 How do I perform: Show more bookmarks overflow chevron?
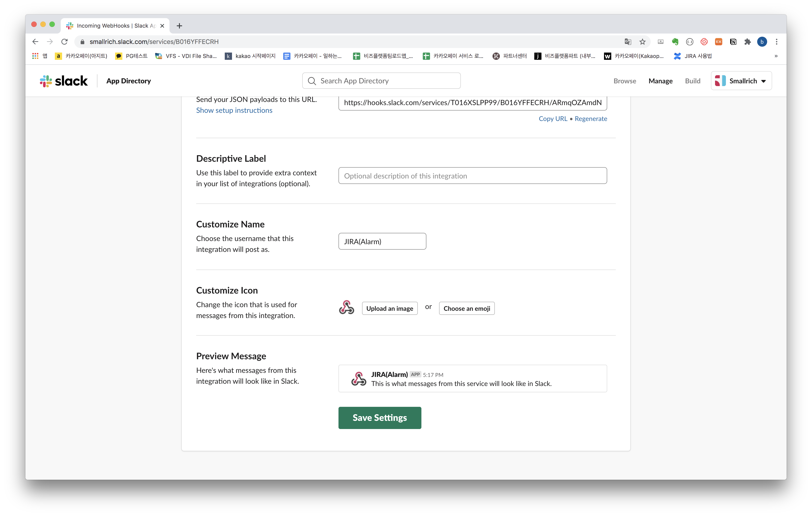click(776, 56)
